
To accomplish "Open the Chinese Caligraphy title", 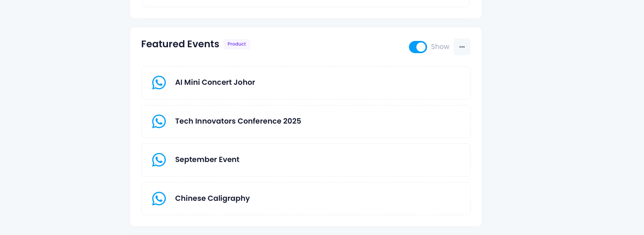I will 212,198.
